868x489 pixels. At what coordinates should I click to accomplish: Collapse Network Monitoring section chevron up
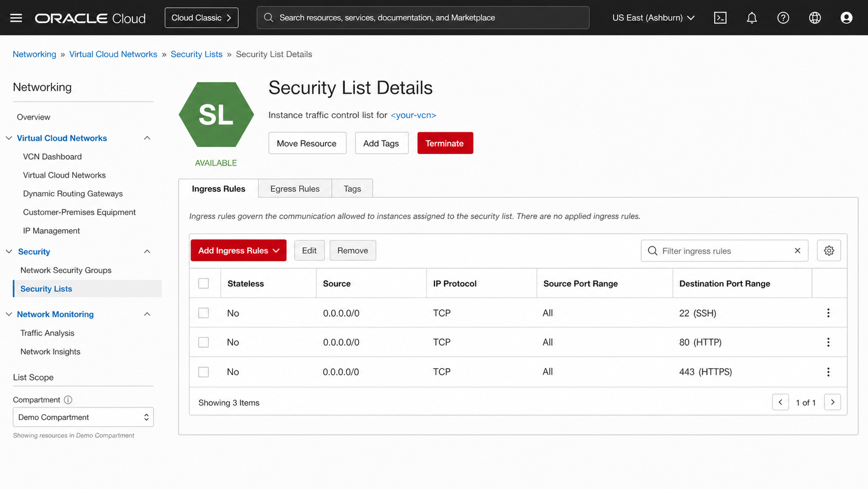point(147,314)
